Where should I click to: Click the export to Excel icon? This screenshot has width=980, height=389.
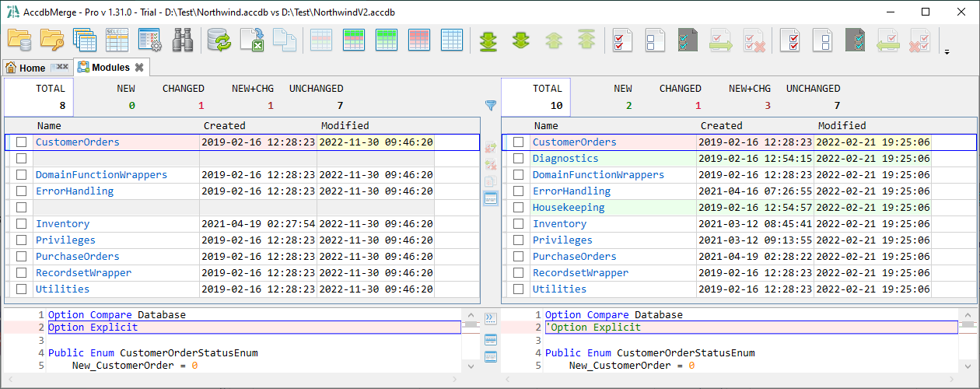(x=251, y=40)
